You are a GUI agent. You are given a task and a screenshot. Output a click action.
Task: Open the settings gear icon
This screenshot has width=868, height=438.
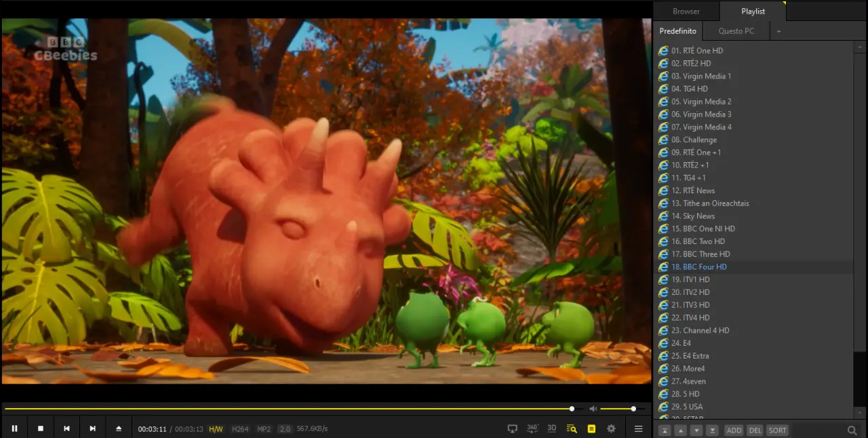611,429
